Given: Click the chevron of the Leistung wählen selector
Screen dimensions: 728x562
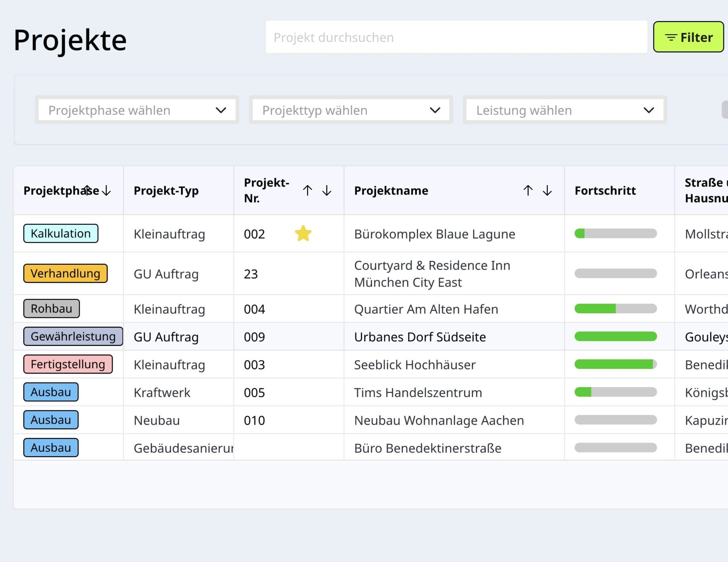Looking at the screenshot, I should 648,110.
